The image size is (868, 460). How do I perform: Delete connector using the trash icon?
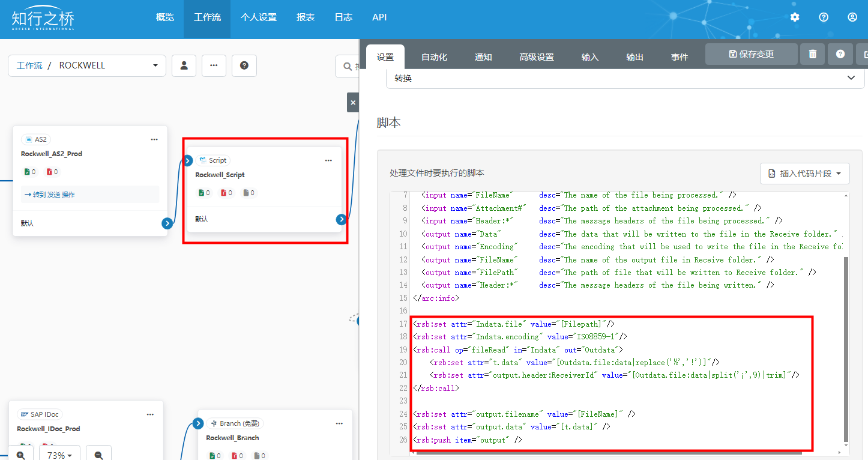click(813, 54)
